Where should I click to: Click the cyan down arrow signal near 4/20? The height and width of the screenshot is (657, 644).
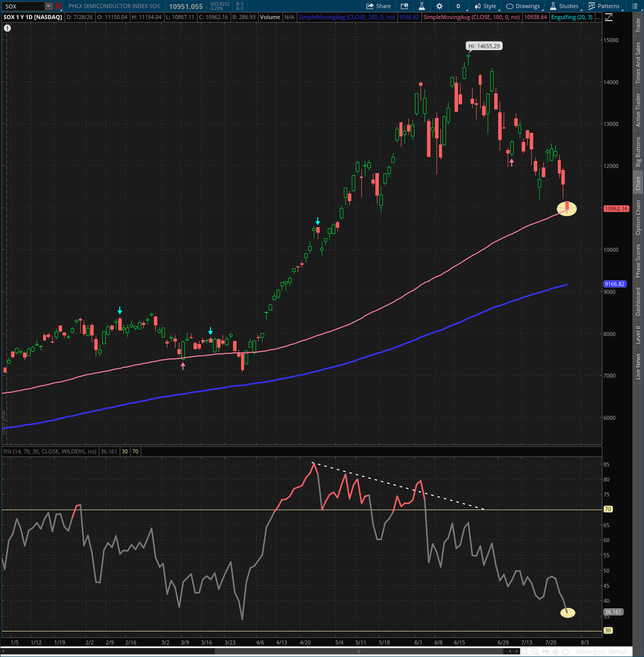point(317,221)
